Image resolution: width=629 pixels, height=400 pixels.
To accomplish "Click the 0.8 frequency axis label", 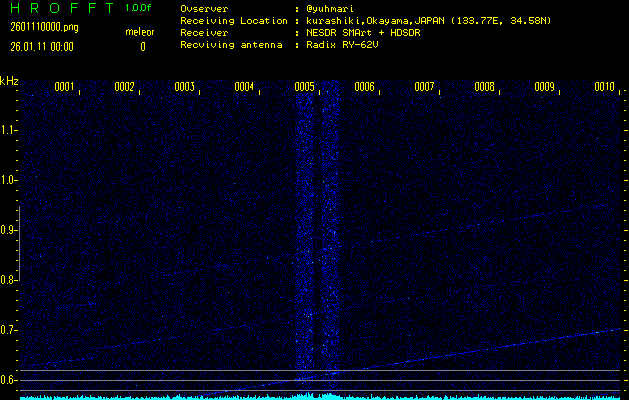I will 9,280.
